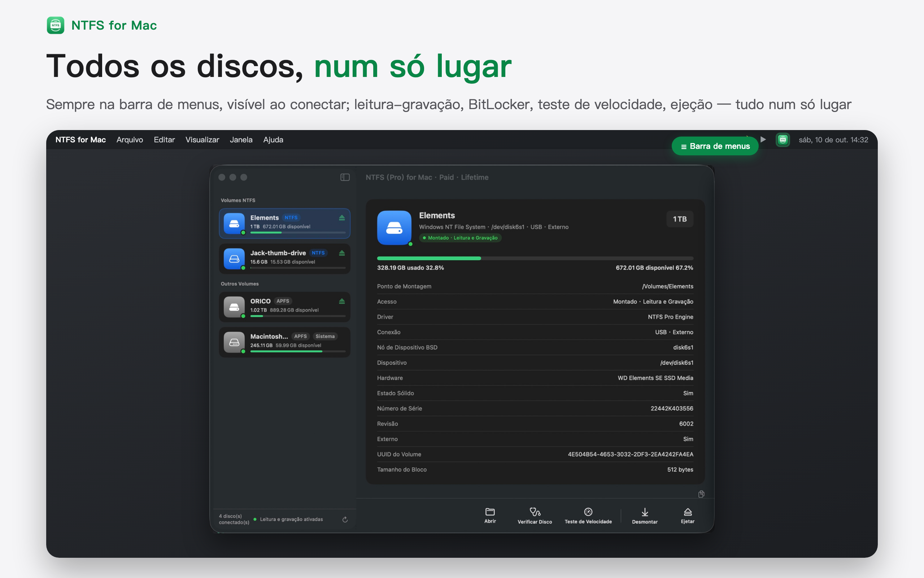
Task: Click the refresh disks icon
Action: [345, 519]
